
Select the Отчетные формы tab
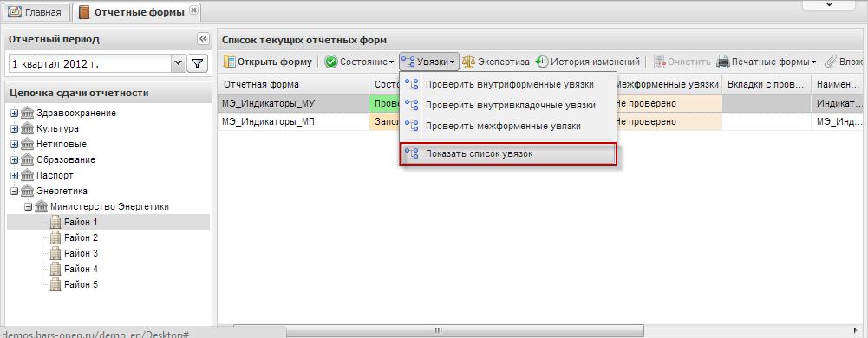click(x=137, y=11)
